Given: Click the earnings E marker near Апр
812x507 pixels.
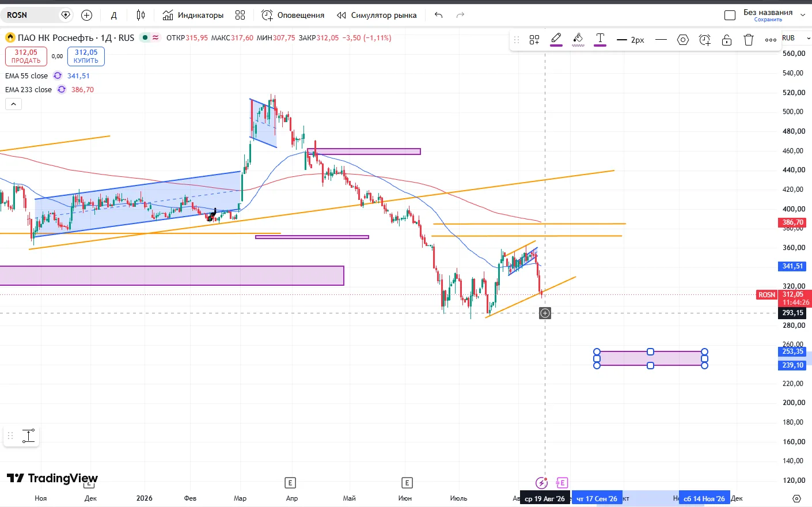Looking at the screenshot, I should click(290, 483).
